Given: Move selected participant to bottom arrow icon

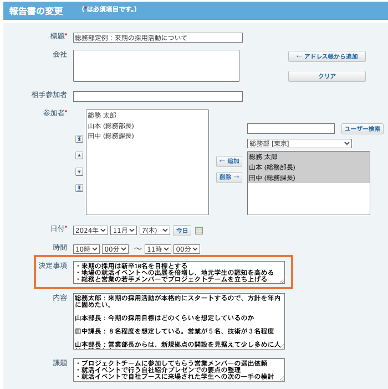Looking at the screenshot, I should point(79,188).
